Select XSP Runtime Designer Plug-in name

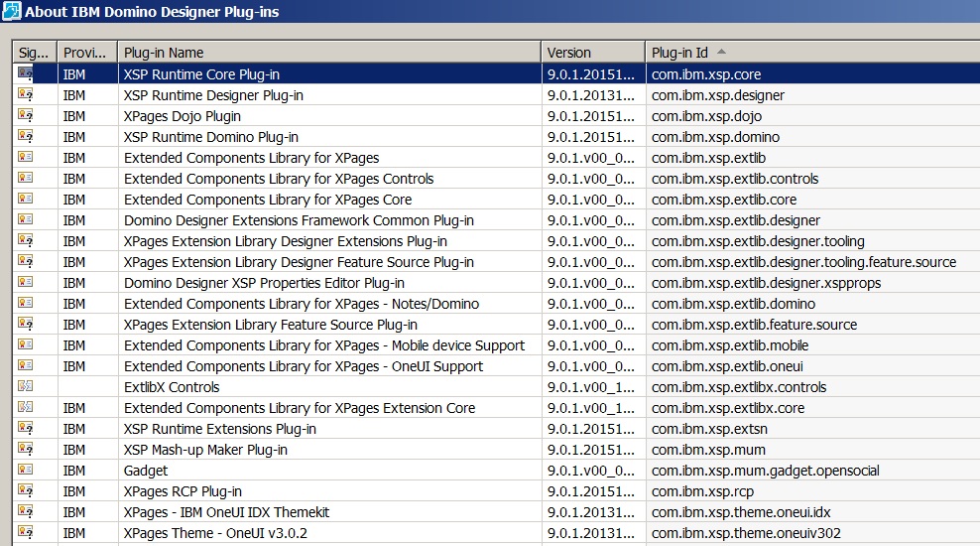(213, 95)
